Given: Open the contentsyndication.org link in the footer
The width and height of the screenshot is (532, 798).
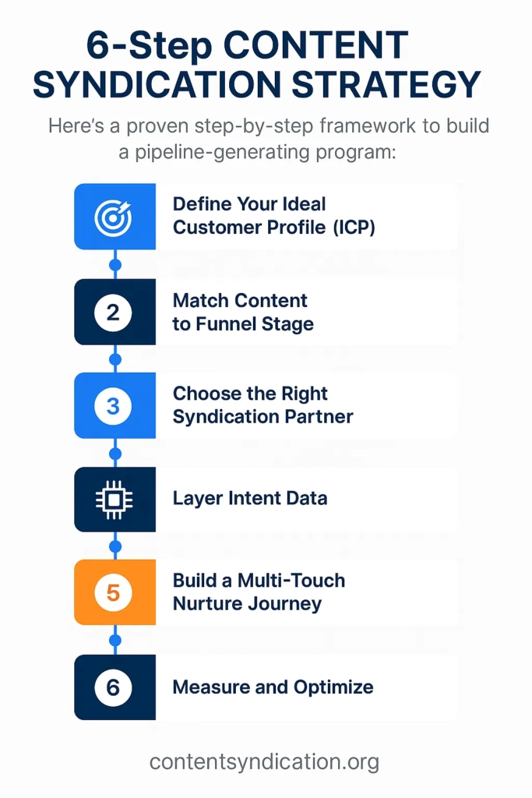Looking at the screenshot, I should 264,761.
